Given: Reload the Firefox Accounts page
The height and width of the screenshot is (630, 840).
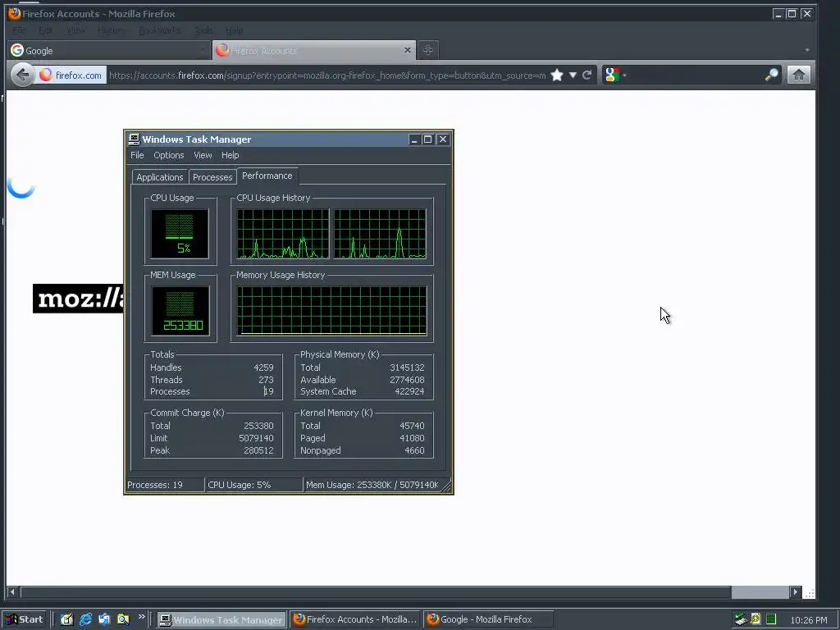Looking at the screenshot, I should (587, 75).
